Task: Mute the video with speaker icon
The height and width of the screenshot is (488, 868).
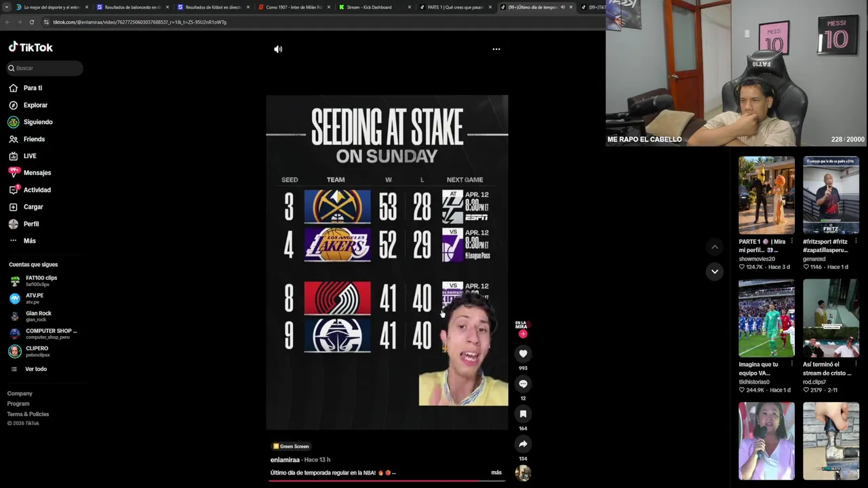Action: 278,49
